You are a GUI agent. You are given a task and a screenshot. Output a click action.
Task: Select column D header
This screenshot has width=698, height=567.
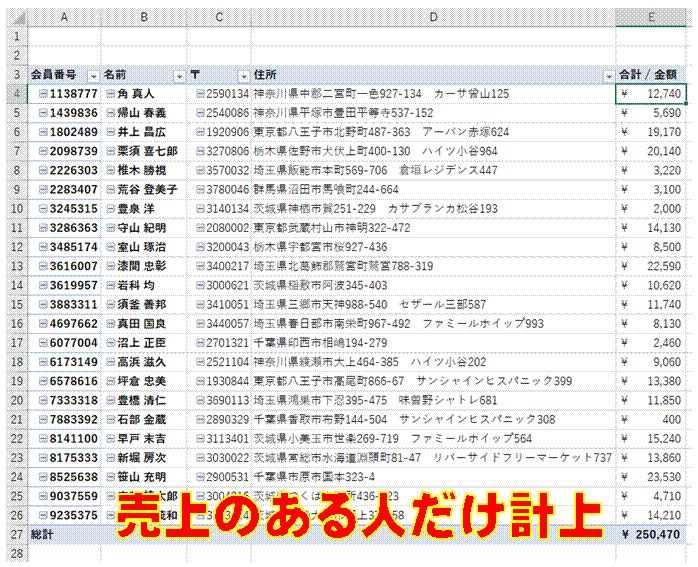tap(433, 17)
